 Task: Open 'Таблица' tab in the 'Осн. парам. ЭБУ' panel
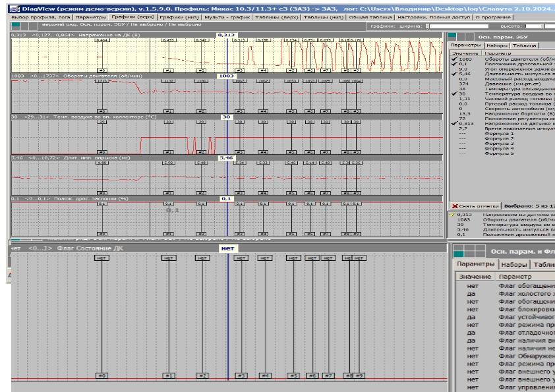(524, 45)
